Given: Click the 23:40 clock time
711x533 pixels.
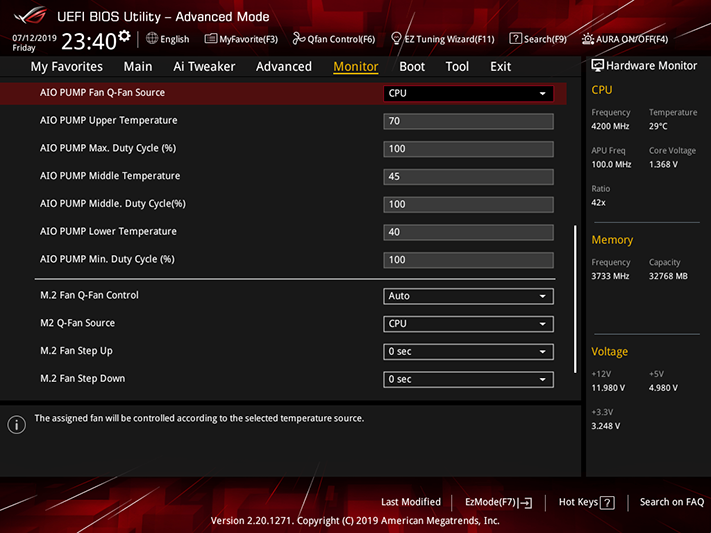Looking at the screenshot, I should coord(89,41).
